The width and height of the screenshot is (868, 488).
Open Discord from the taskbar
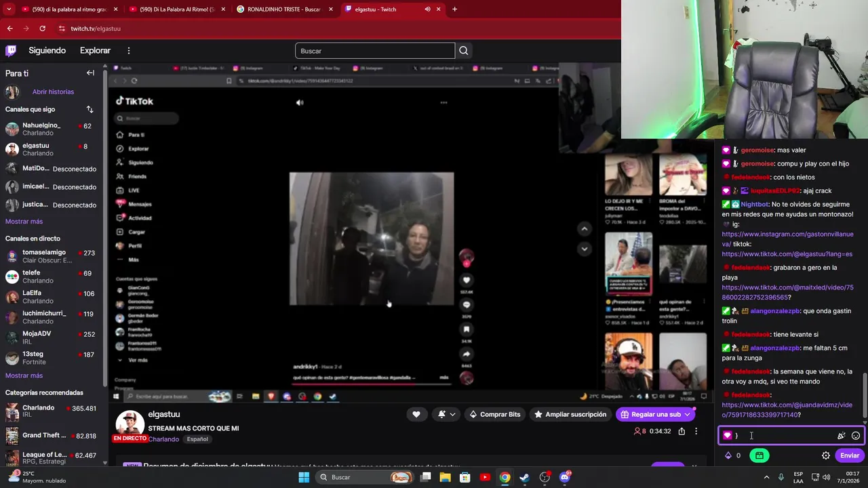click(x=564, y=477)
